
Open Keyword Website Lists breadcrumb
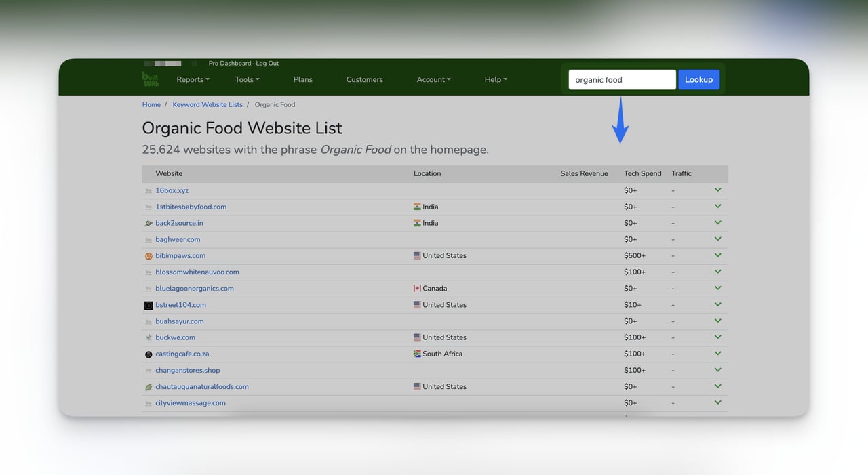[208, 104]
